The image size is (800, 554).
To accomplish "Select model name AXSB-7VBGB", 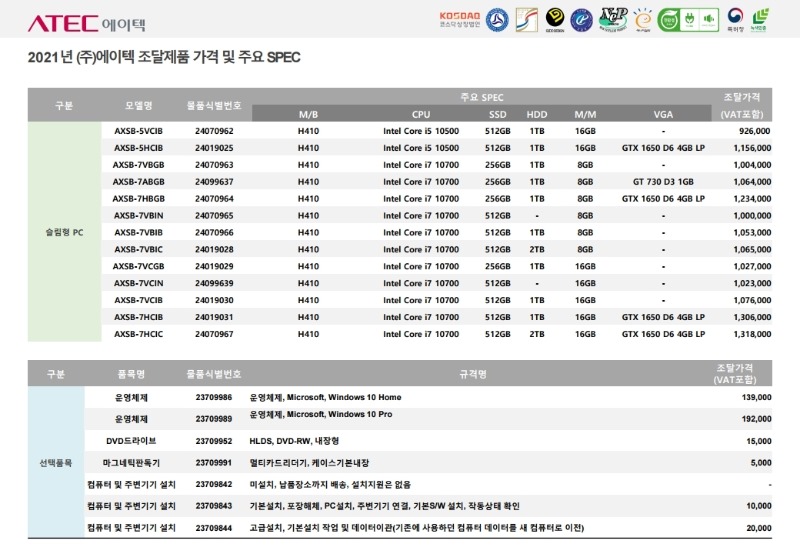I will click(x=138, y=165).
